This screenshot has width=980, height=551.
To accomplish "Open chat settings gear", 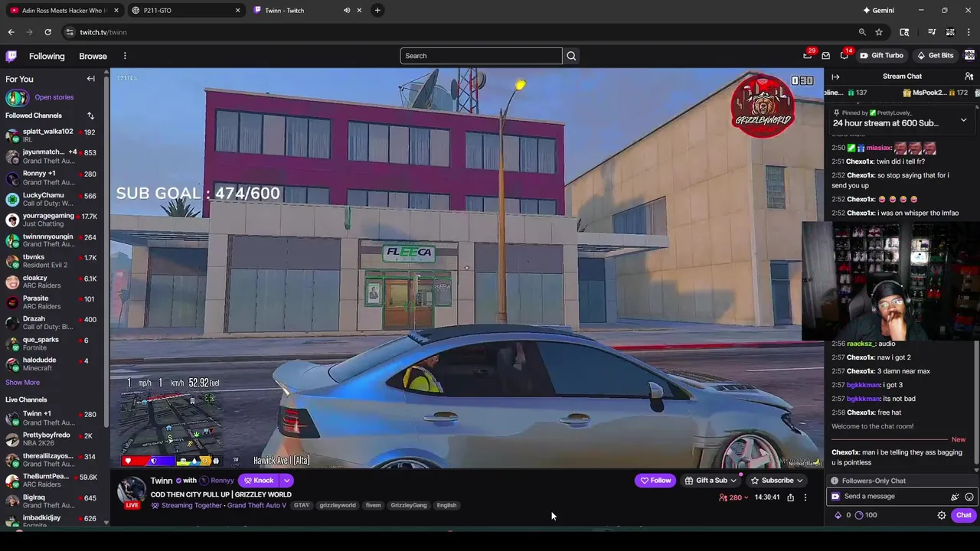I will [x=942, y=515].
